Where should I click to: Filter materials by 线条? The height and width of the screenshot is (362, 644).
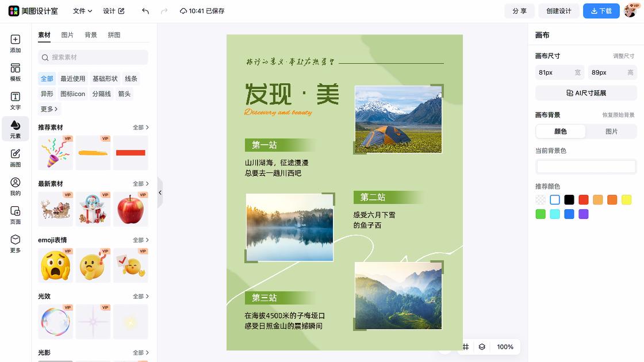[131, 79]
